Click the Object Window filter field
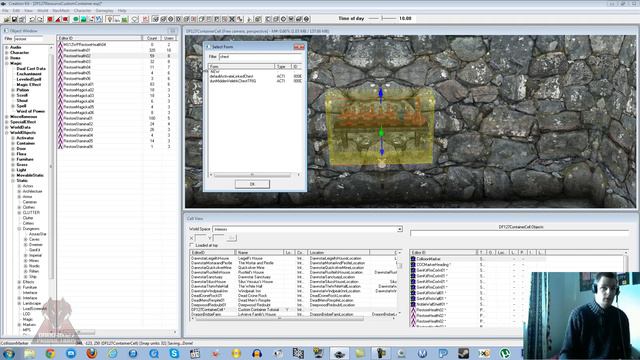 click(x=29, y=39)
